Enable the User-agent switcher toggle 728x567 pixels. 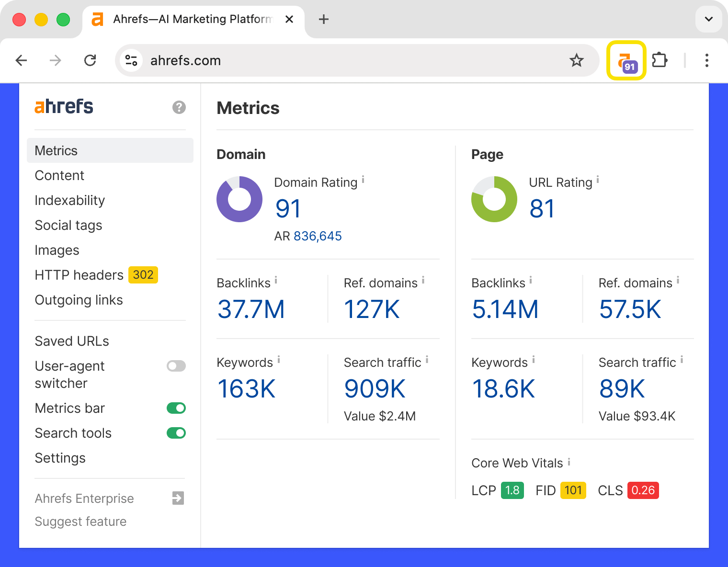point(176,366)
